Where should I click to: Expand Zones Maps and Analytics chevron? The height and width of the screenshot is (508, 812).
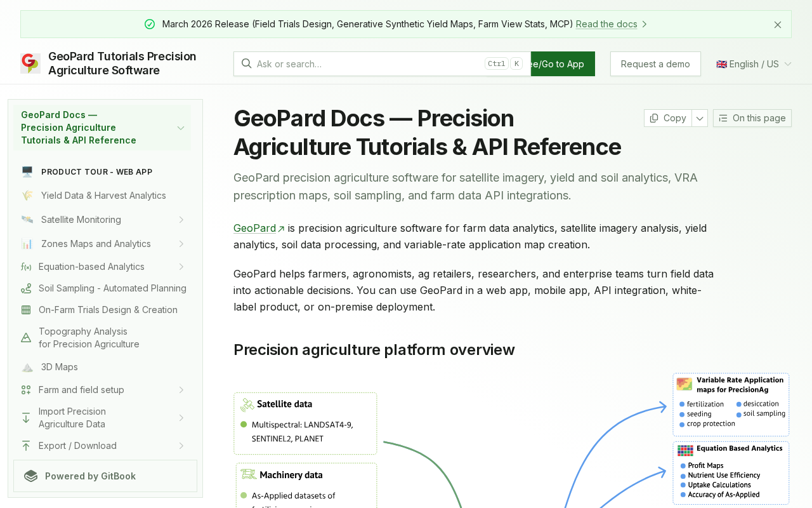[181, 244]
